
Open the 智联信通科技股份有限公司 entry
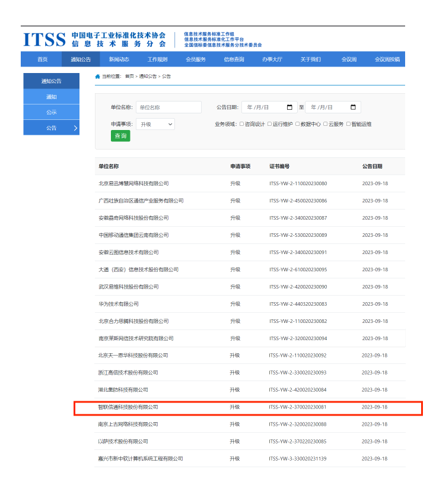tap(129, 407)
